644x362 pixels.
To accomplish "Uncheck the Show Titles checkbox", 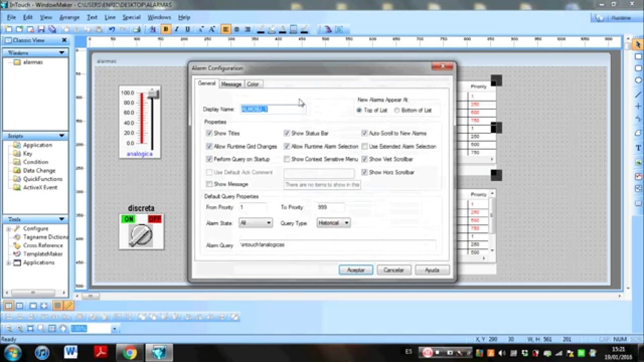I will tap(209, 133).
